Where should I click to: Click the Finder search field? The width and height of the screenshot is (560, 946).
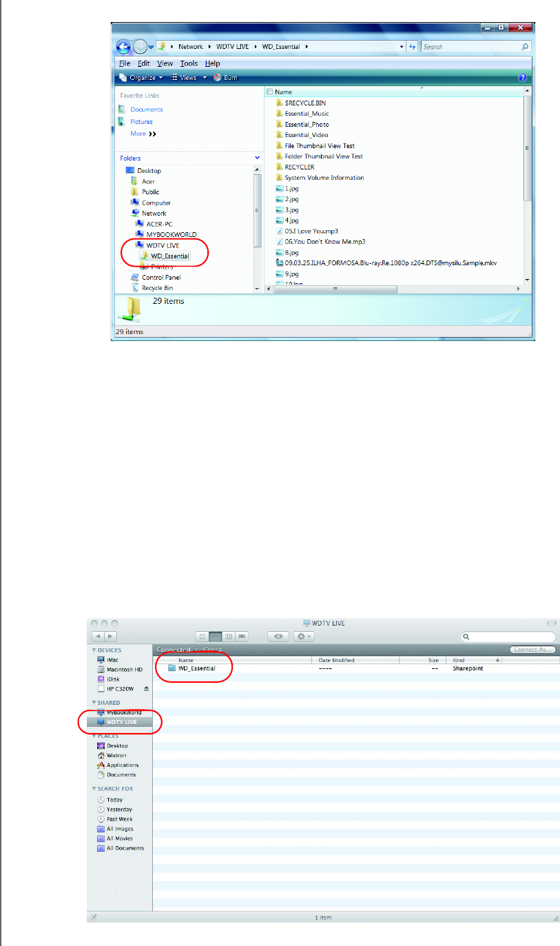508,637
